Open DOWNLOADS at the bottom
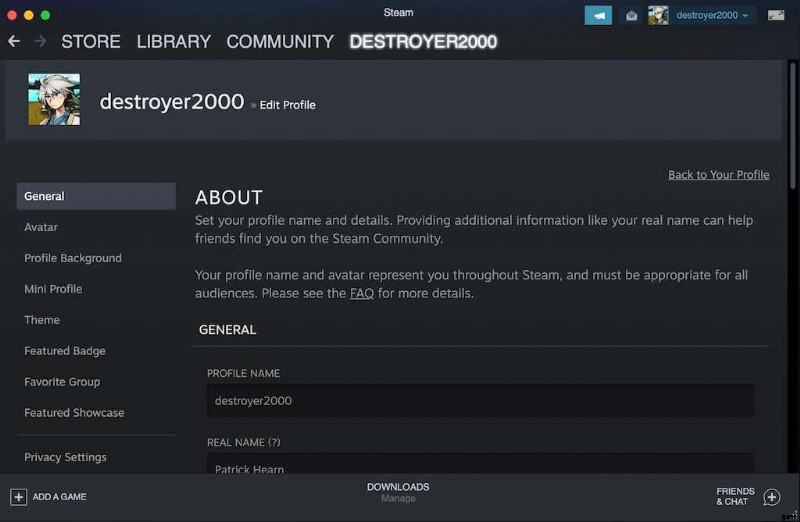 click(398, 487)
